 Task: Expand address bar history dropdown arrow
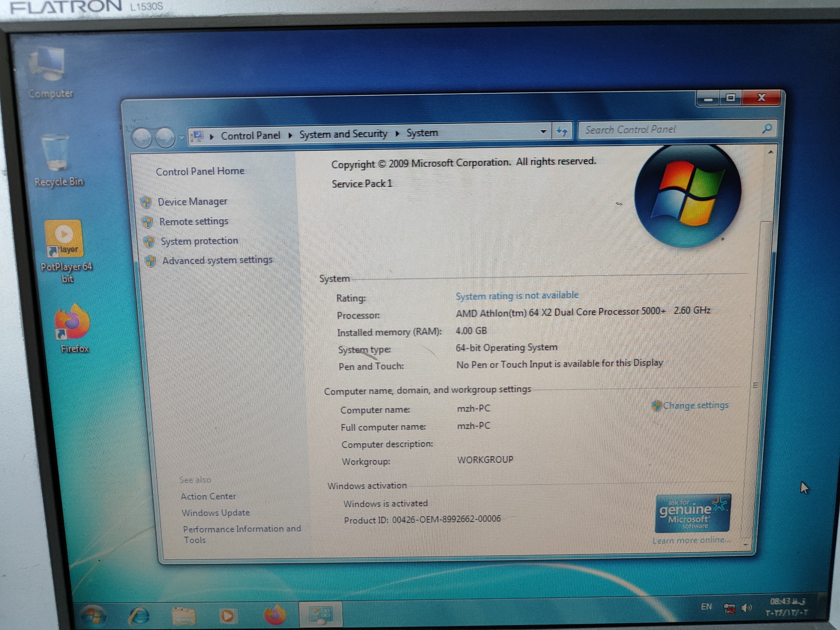click(543, 132)
